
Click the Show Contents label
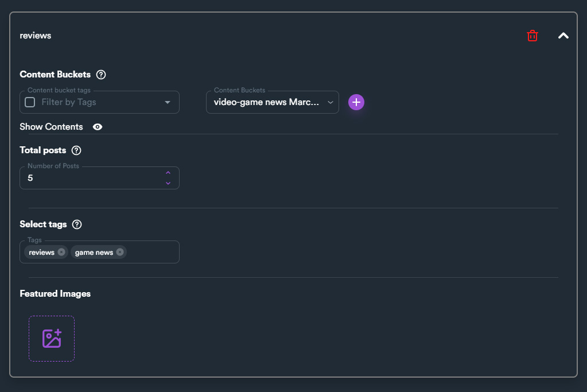click(x=51, y=127)
